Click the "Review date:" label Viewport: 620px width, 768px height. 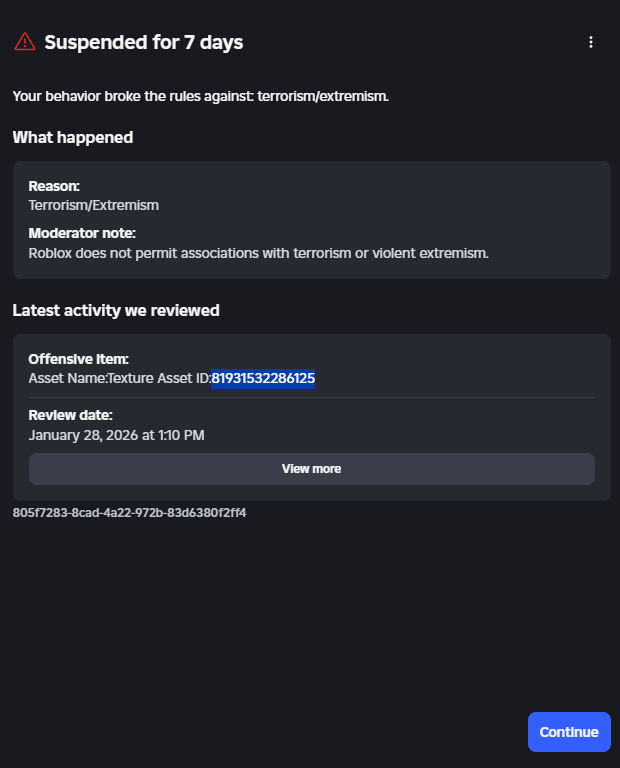pos(70,415)
